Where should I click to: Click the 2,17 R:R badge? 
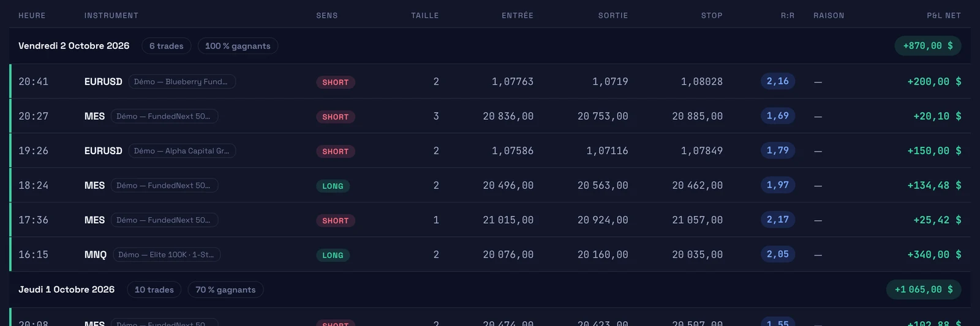point(778,219)
